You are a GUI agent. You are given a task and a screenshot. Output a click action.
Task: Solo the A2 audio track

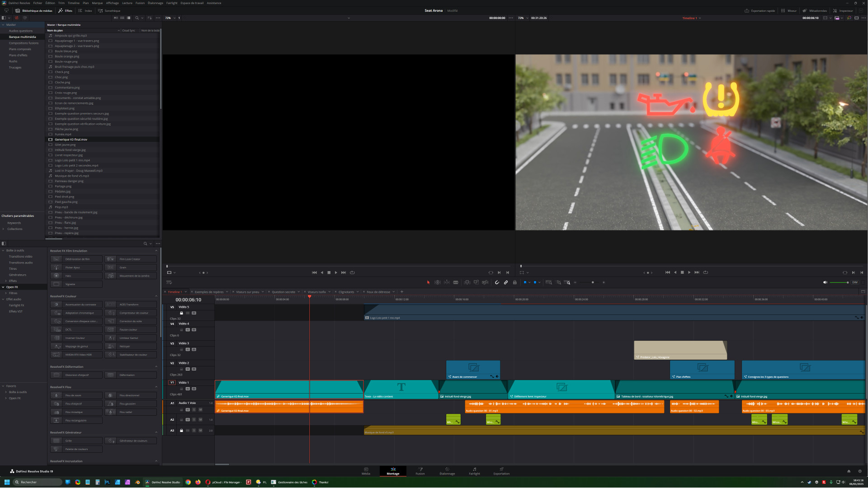click(194, 420)
